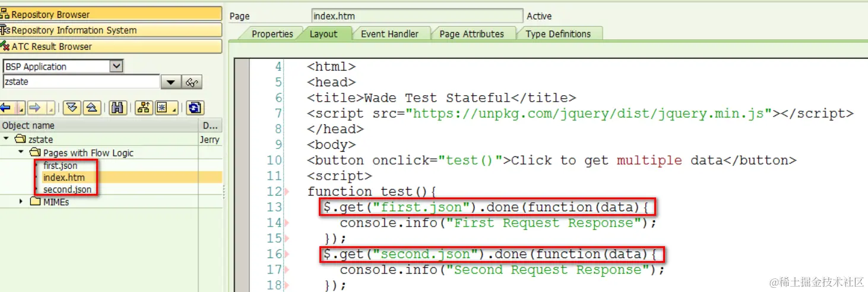The image size is (868, 292).
Task: Click the Object name column header
Action: [99, 125]
